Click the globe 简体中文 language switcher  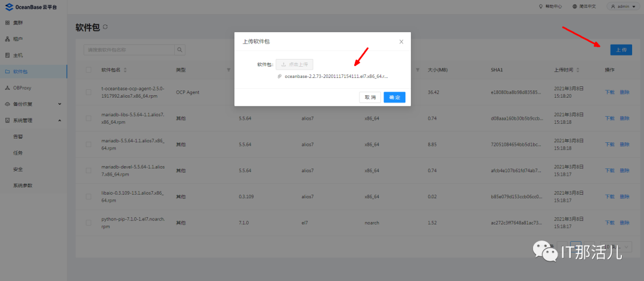click(584, 7)
